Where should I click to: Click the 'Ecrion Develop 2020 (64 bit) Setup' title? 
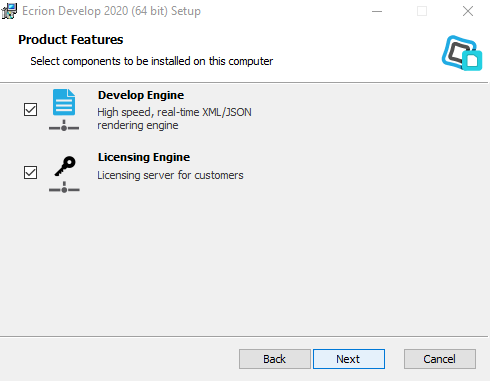[111, 11]
